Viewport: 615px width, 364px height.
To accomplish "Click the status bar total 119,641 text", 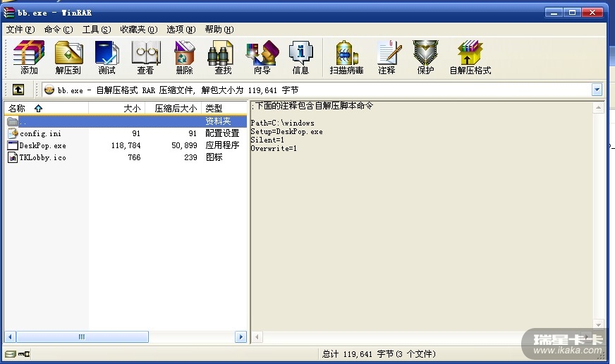I will coord(379,354).
